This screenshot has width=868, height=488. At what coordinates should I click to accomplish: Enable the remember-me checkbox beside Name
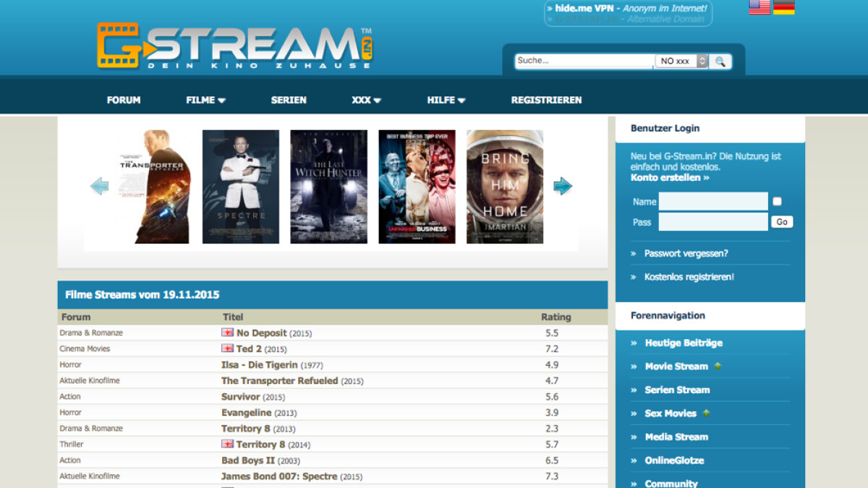click(776, 200)
